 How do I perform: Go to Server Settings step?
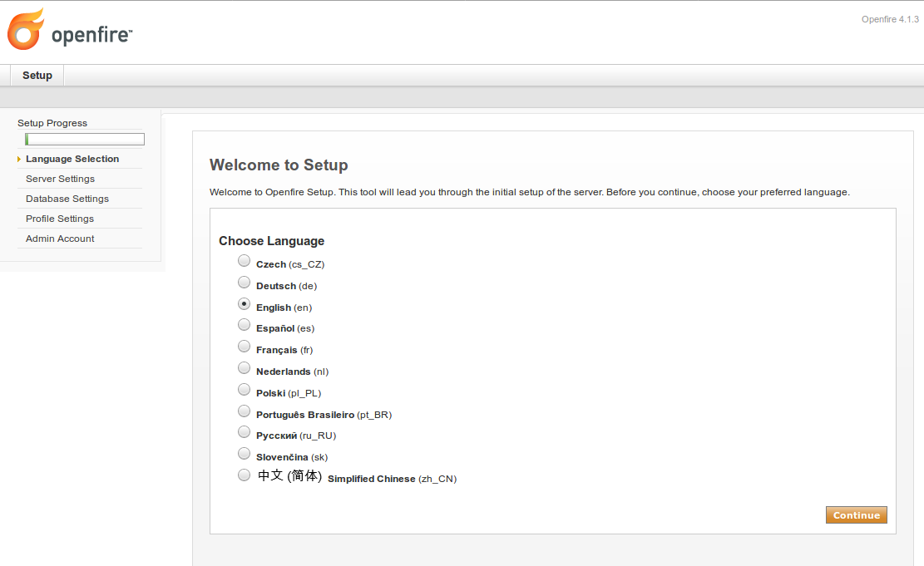(60, 179)
